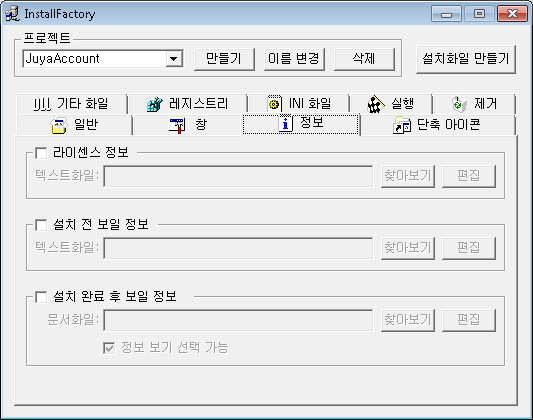Open the 레지스트리 tab

click(x=188, y=104)
